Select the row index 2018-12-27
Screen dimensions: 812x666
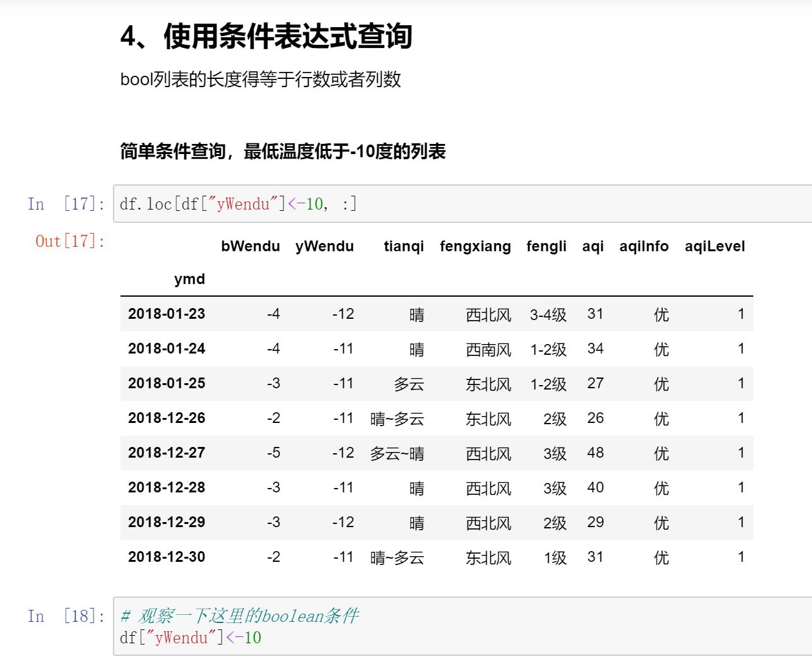(x=167, y=453)
